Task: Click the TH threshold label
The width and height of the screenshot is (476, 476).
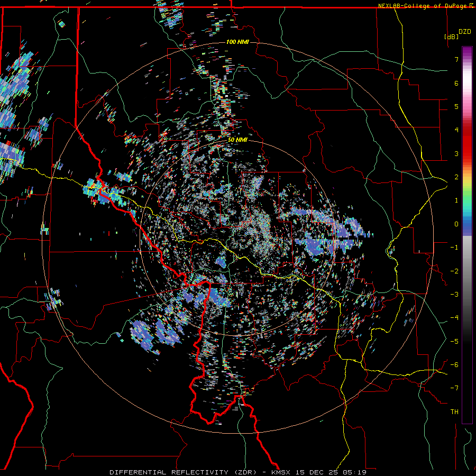Action: (454, 412)
